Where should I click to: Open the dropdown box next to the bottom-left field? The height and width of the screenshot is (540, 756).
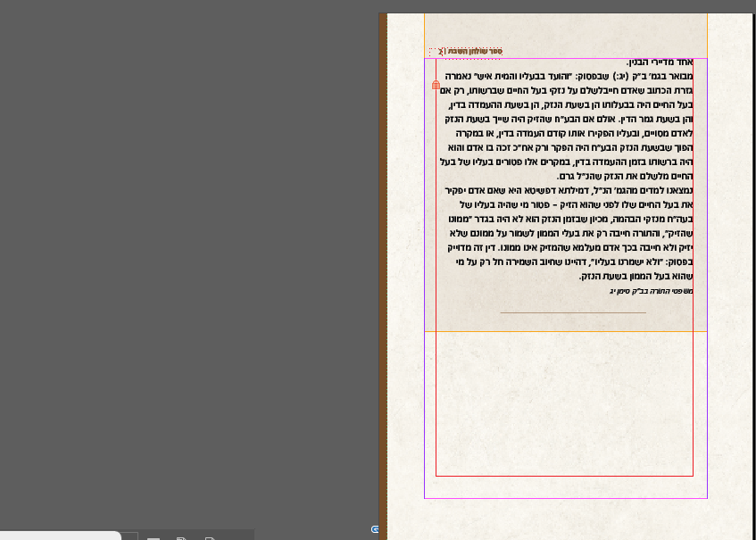(129, 536)
